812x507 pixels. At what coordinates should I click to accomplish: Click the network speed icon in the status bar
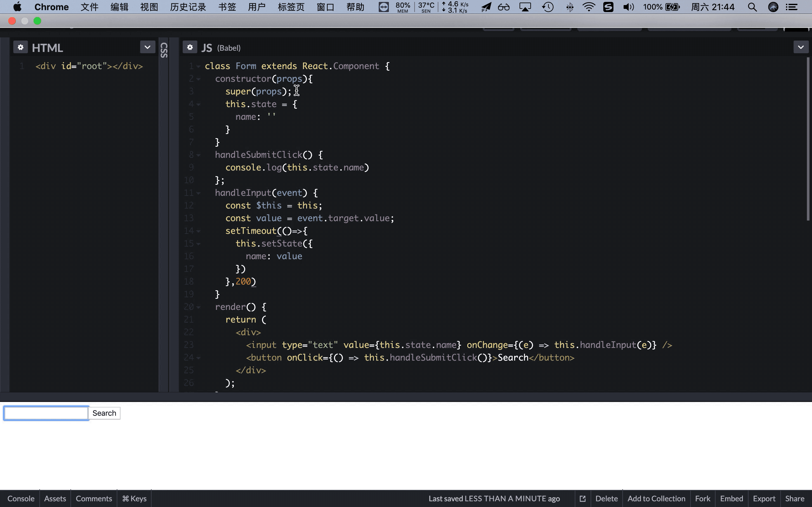(x=455, y=6)
